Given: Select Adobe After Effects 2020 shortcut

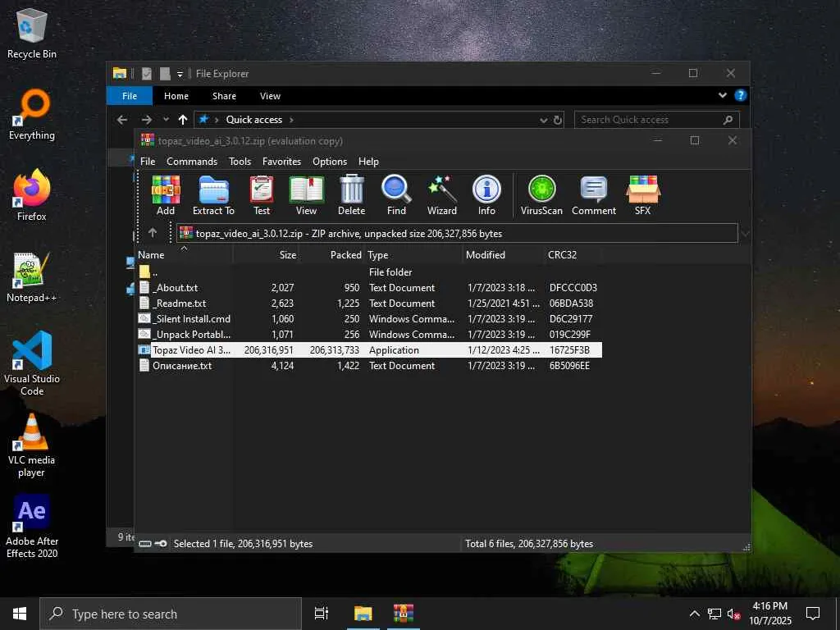Looking at the screenshot, I should point(32,527).
